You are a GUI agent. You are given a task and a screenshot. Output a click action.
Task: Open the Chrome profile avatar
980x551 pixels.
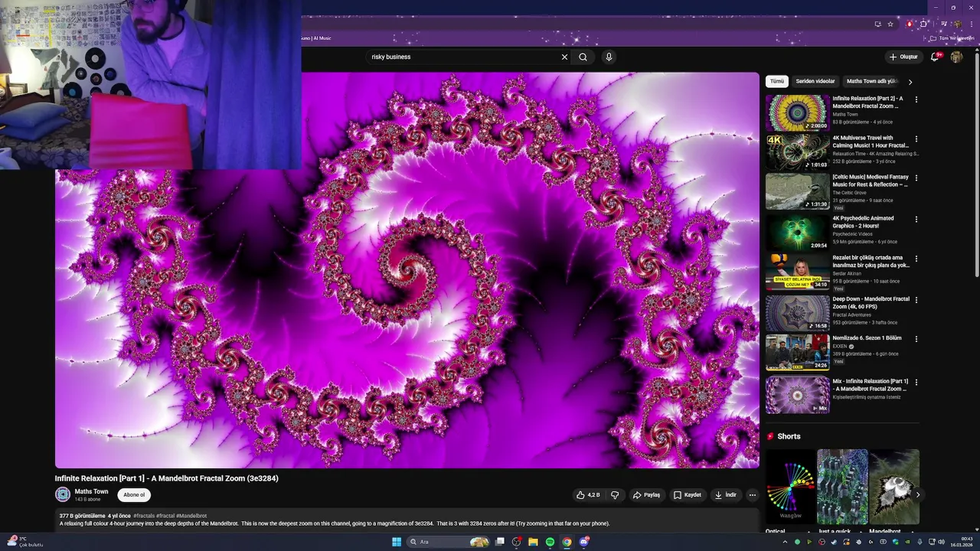pyautogui.click(x=957, y=24)
